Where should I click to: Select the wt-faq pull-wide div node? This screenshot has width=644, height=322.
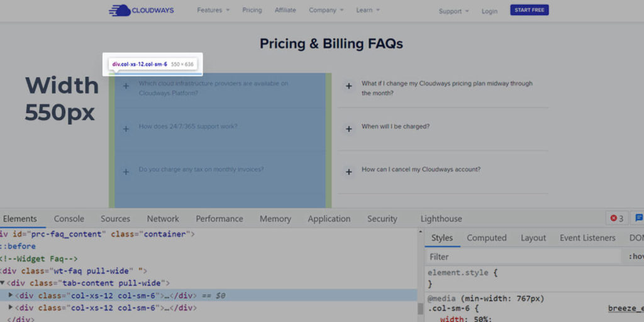(73, 270)
